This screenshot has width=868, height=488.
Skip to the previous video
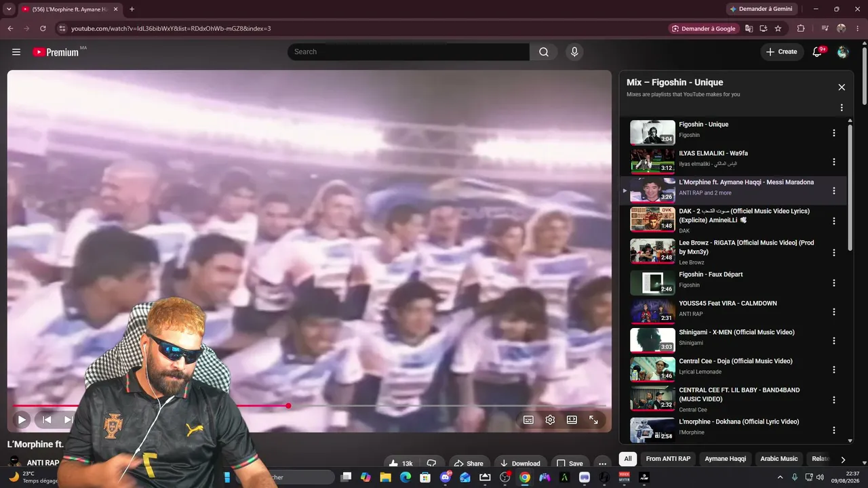pos(47,420)
